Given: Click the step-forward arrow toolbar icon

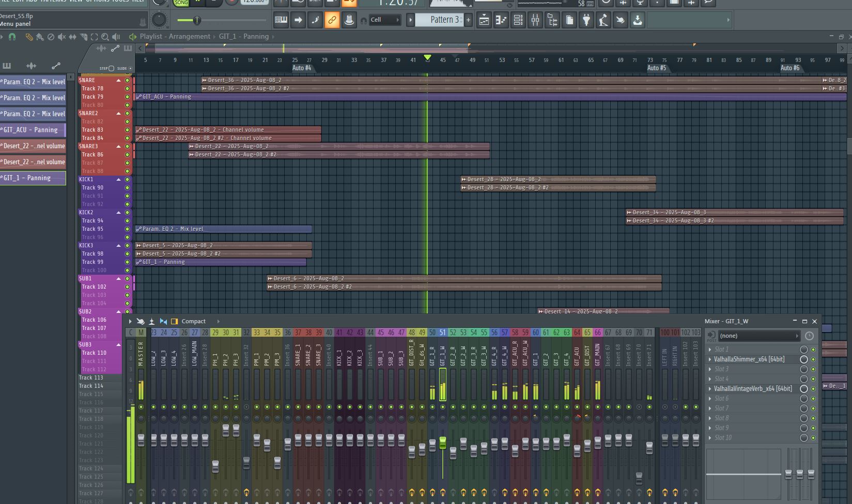Looking at the screenshot, I should tap(298, 20).
